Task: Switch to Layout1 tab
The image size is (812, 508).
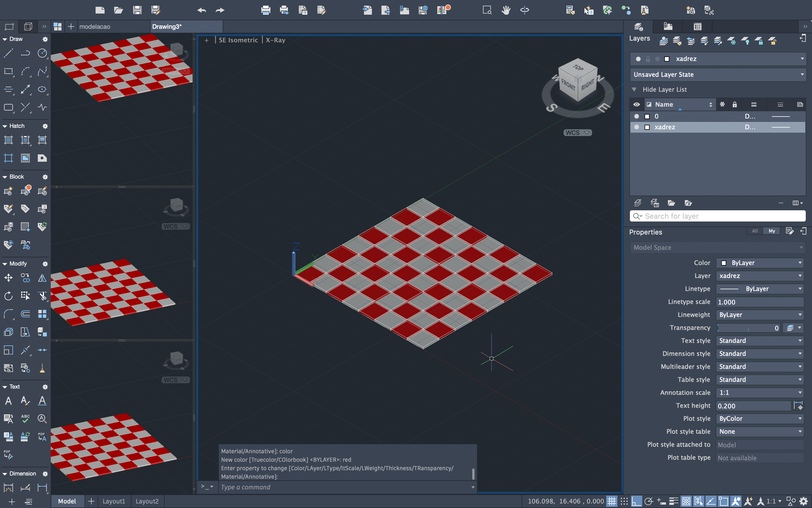Action: pos(114,501)
